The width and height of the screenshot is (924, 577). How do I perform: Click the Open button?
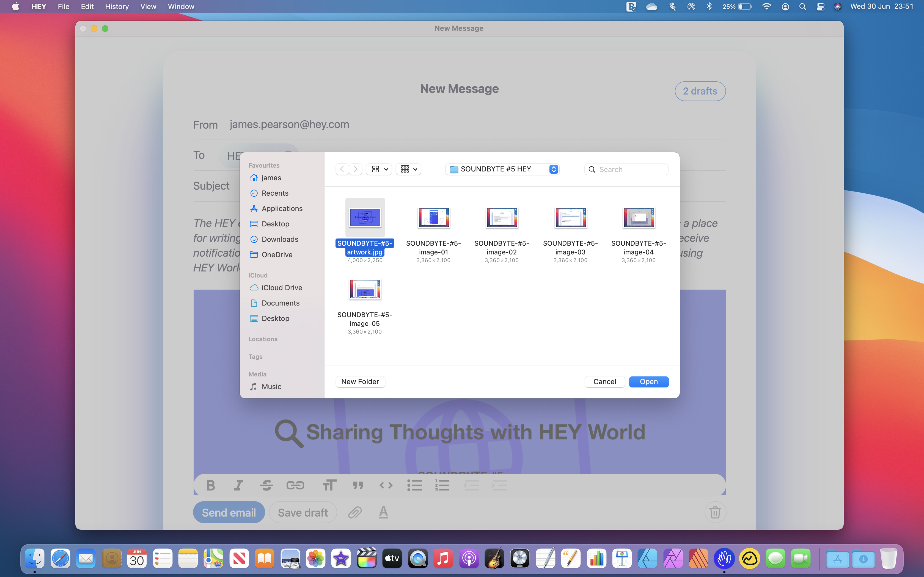pyautogui.click(x=648, y=382)
